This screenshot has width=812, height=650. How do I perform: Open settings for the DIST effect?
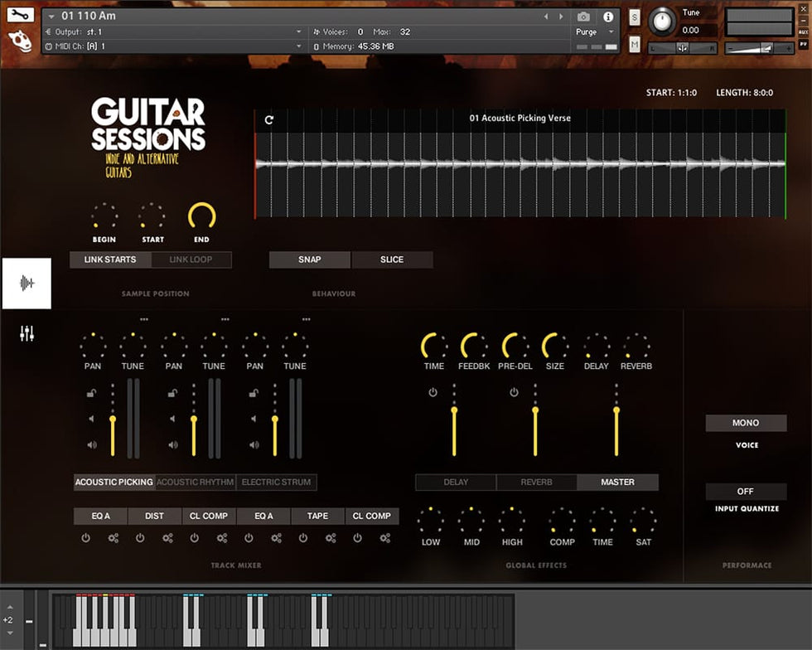(167, 538)
